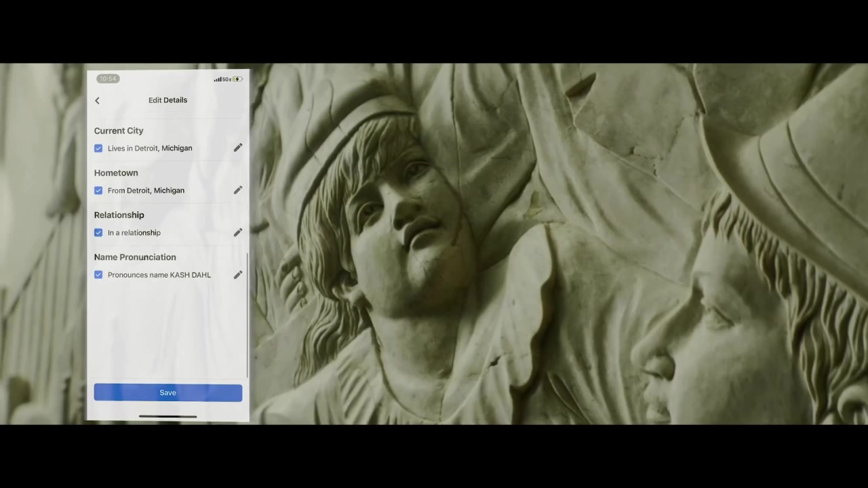Tap the 10:54 status bar clock

point(108,79)
